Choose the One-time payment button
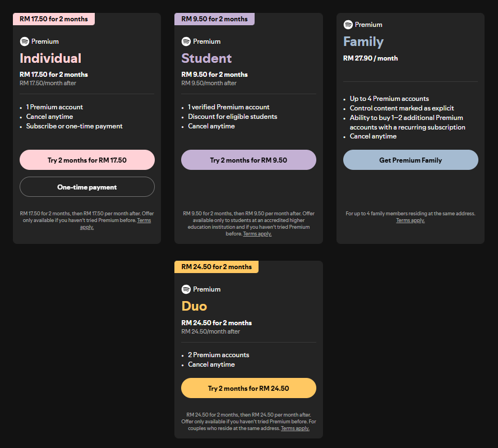 87,187
